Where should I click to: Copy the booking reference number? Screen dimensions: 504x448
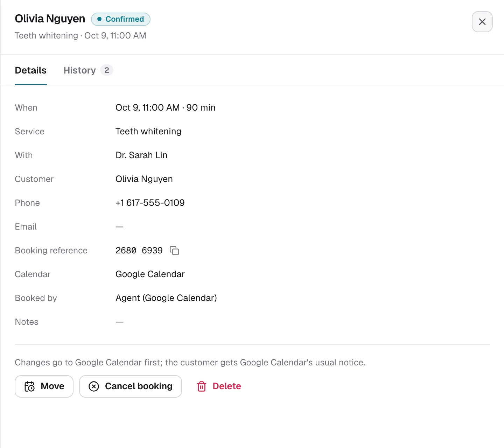(x=174, y=251)
